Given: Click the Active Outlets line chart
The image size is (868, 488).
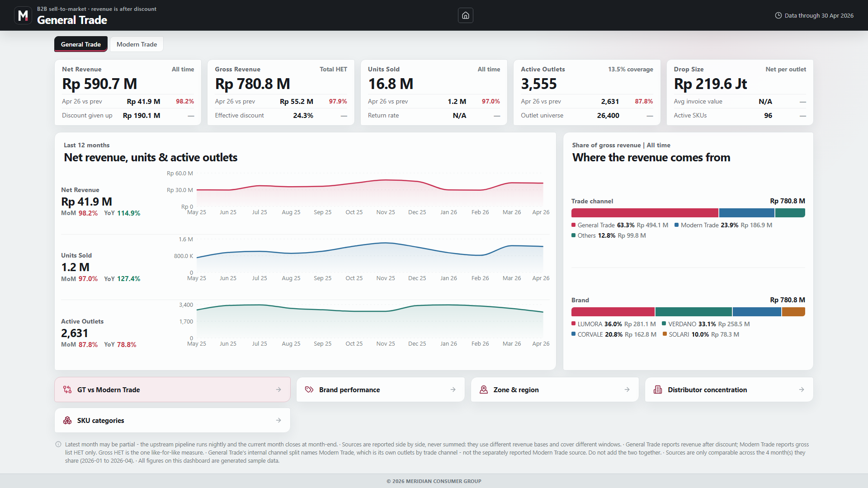Looking at the screenshot, I should [370, 321].
